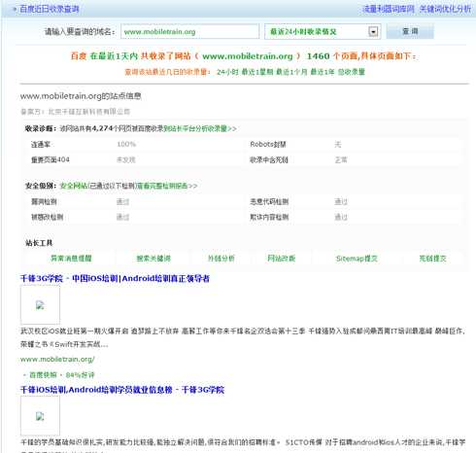
Task: Open result 千锋iOS培训,Android培训学员就业信息榜 title
Action: click(122, 390)
